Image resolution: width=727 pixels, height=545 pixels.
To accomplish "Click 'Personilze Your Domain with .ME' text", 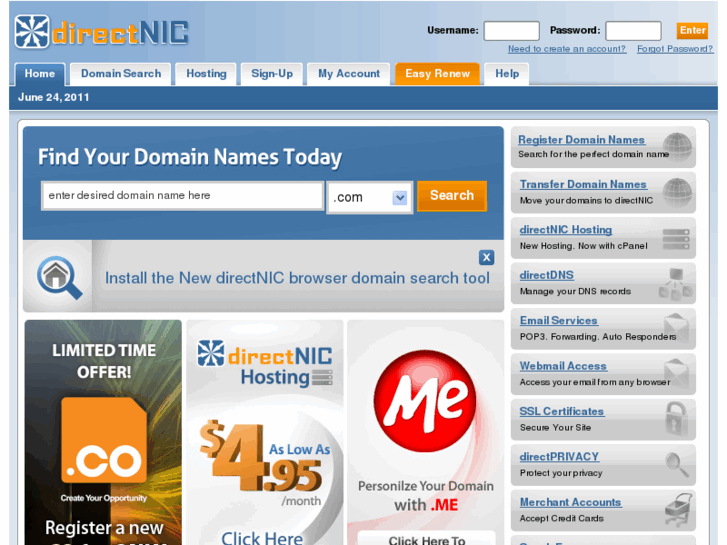I will click(426, 495).
